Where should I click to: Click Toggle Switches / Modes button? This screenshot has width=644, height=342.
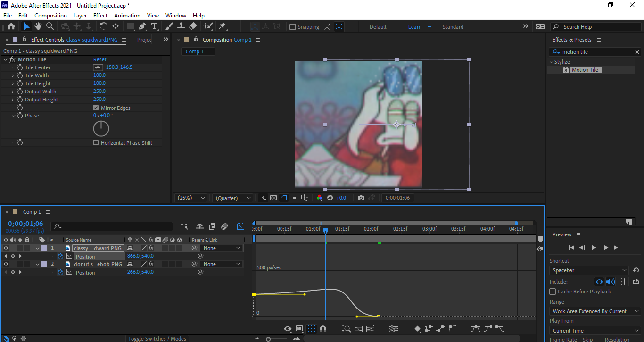pyautogui.click(x=157, y=339)
